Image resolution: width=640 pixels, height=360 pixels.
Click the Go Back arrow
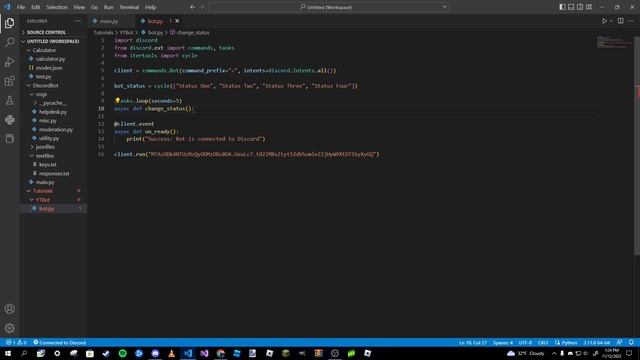pos(192,7)
